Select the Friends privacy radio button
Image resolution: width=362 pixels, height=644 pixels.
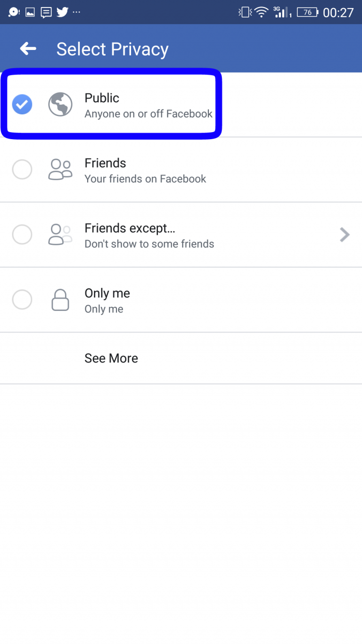22,169
